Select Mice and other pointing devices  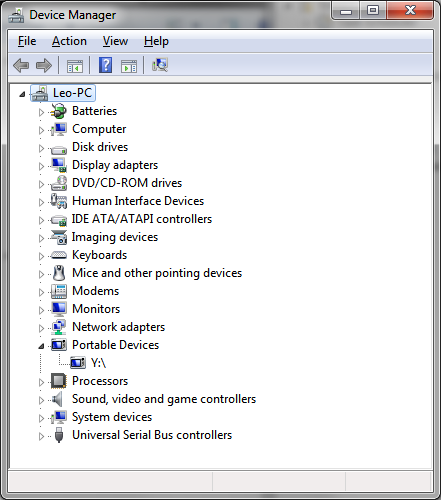157,273
